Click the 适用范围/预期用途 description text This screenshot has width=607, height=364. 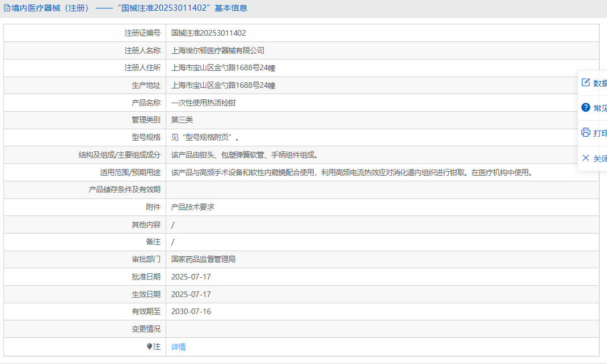[x=352, y=172]
